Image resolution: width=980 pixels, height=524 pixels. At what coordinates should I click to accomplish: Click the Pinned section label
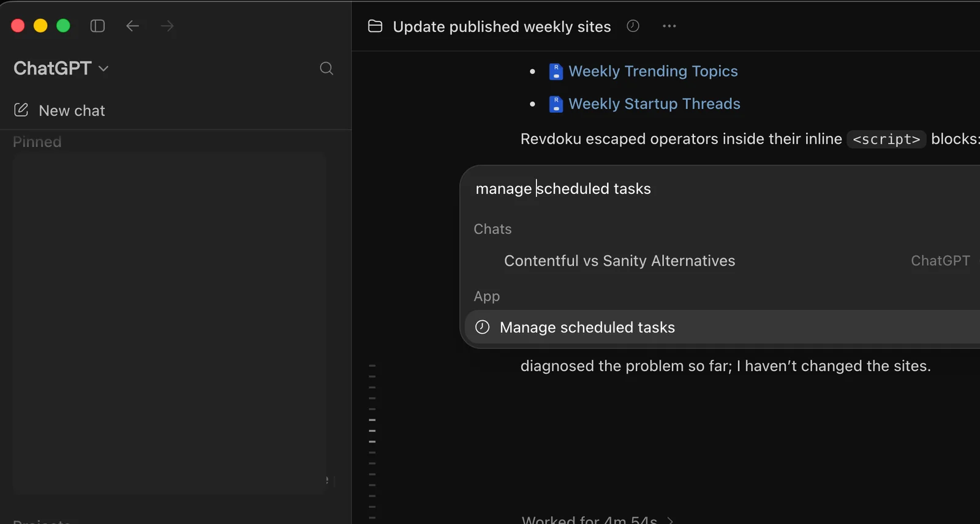37,142
